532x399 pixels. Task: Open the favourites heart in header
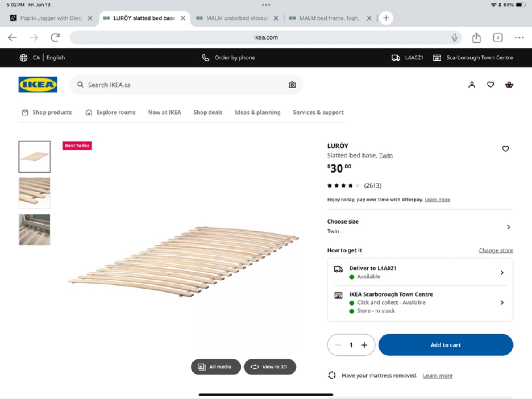pyautogui.click(x=491, y=85)
